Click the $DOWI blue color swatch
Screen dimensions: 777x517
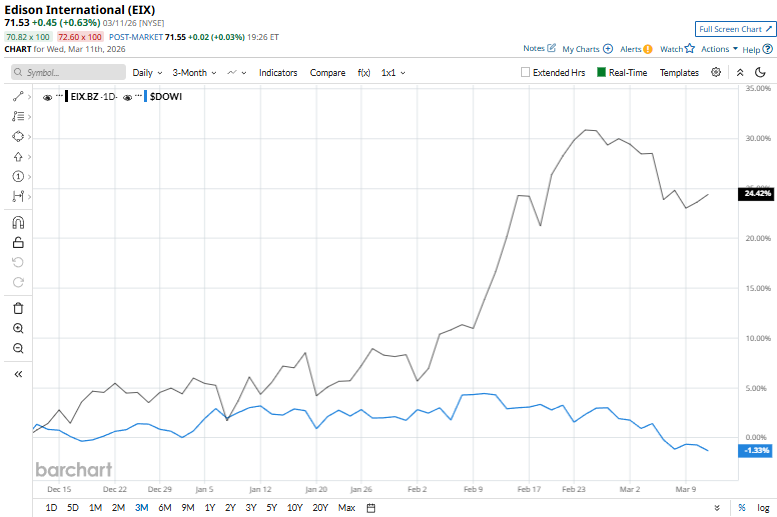tap(145, 96)
